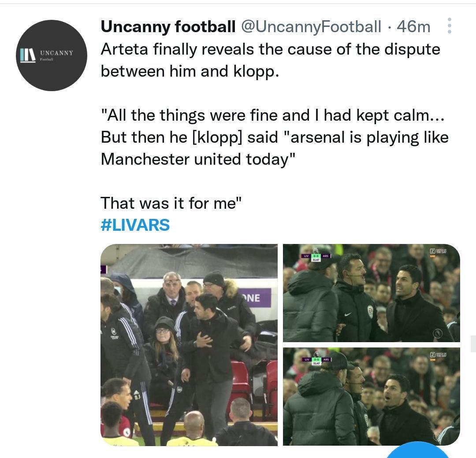Viewport: 476px width, 458px height.
Task: Click the gray scrollbar handle at right edge
Action: (473, 343)
